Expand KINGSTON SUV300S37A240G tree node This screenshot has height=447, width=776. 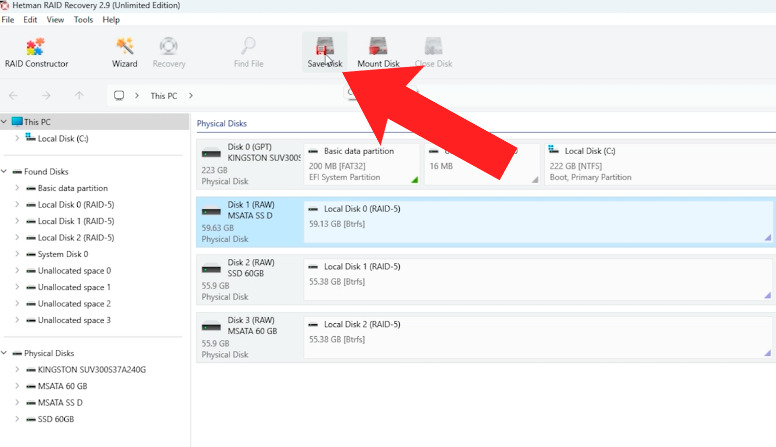(17, 369)
